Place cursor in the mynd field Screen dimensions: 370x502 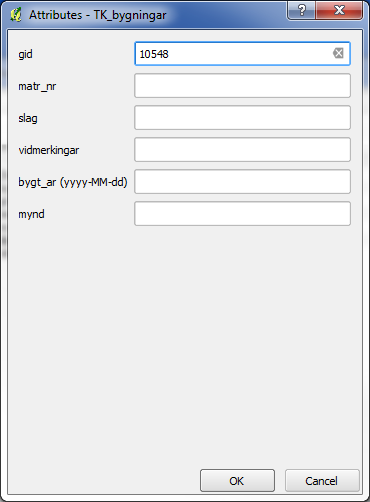pos(242,214)
